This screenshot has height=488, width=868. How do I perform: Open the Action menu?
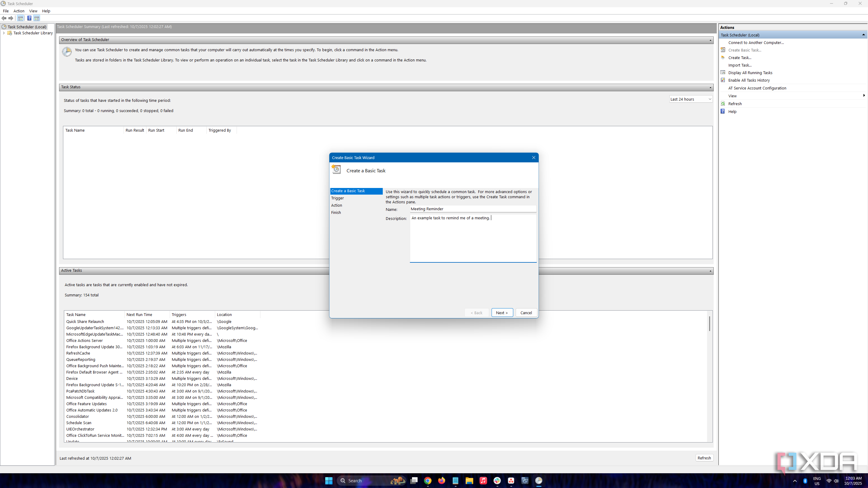(19, 11)
